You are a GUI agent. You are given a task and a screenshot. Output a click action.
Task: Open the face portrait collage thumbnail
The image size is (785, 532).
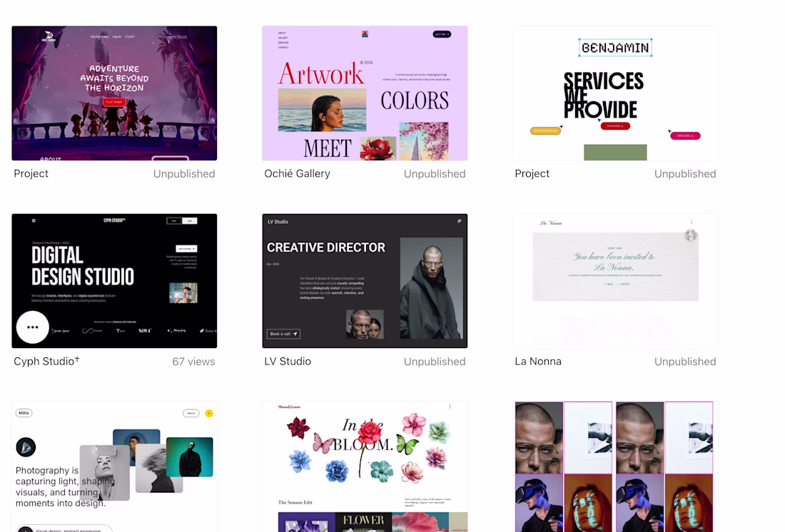coord(615,466)
